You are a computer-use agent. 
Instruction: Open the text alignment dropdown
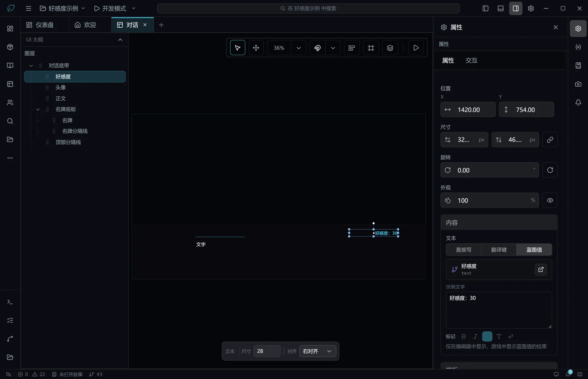pos(318,351)
